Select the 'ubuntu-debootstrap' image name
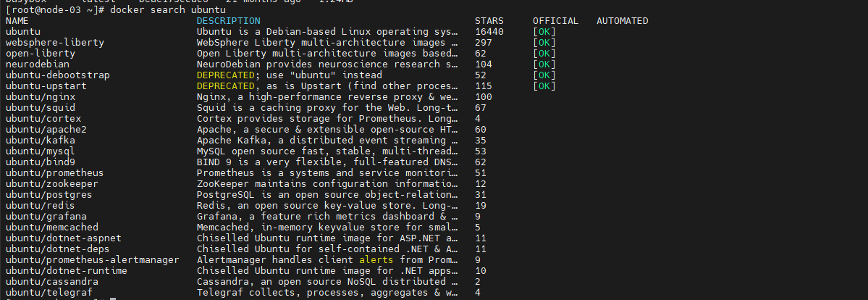 (x=58, y=75)
